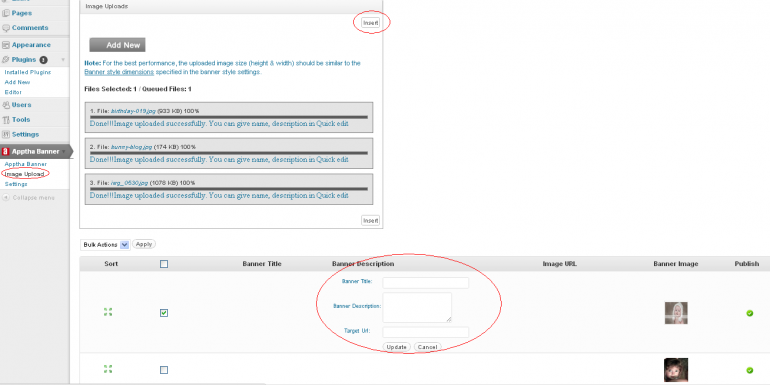Screen dimensions: 770x385
Task: Check the second banner row checkbox
Action: click(x=164, y=370)
